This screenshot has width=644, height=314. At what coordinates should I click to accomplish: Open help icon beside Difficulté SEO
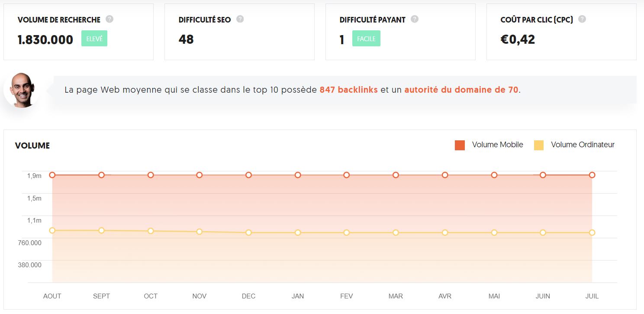pos(240,19)
